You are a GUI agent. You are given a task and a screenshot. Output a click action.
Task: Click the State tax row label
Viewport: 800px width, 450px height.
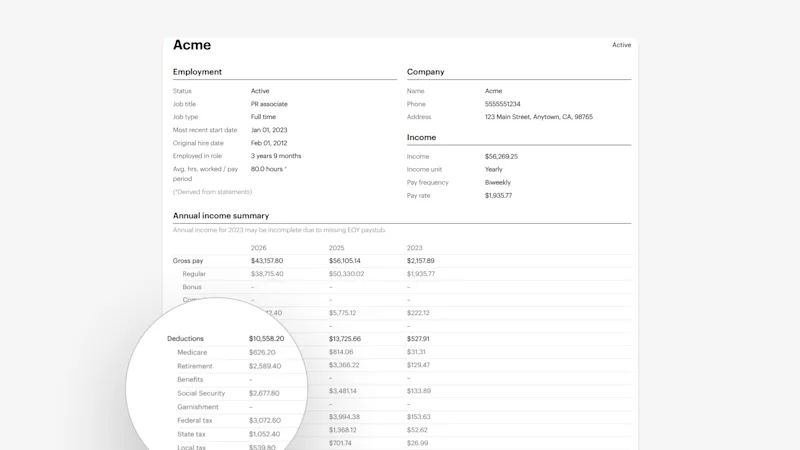coord(191,434)
